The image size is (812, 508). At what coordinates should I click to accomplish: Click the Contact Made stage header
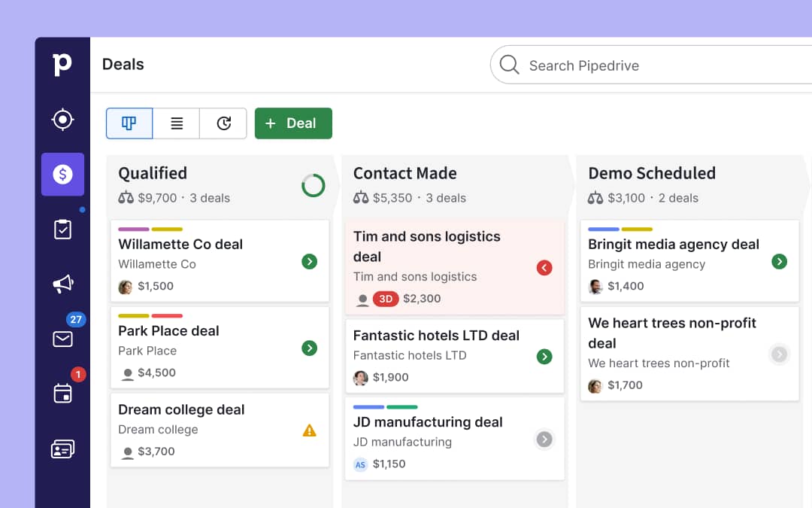(x=405, y=173)
